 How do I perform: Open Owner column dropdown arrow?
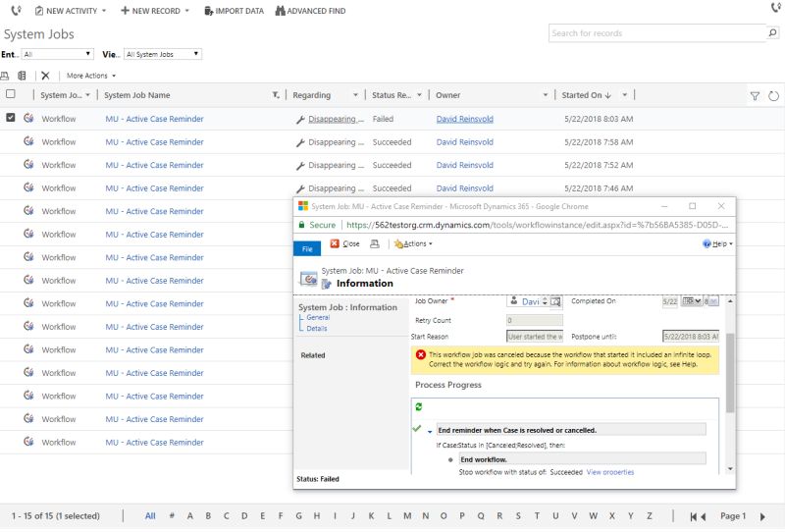[546, 95]
